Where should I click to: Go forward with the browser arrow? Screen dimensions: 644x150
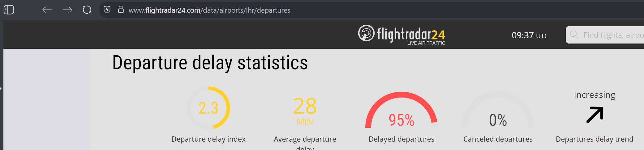click(x=67, y=10)
